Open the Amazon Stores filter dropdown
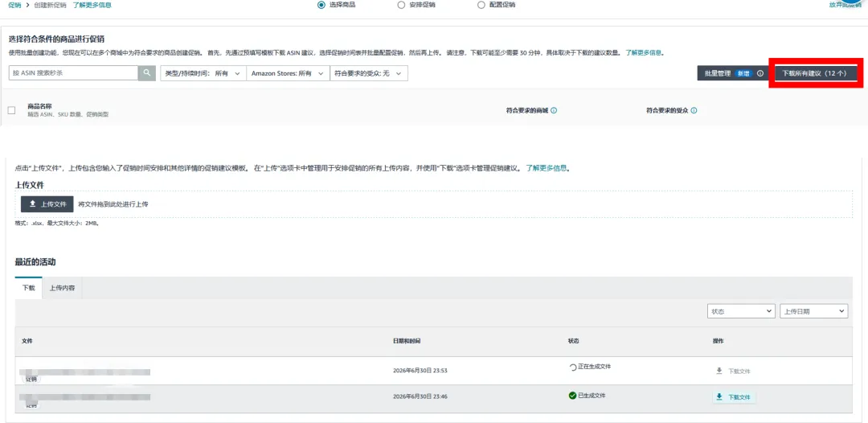This screenshot has width=868, height=423. (x=288, y=73)
